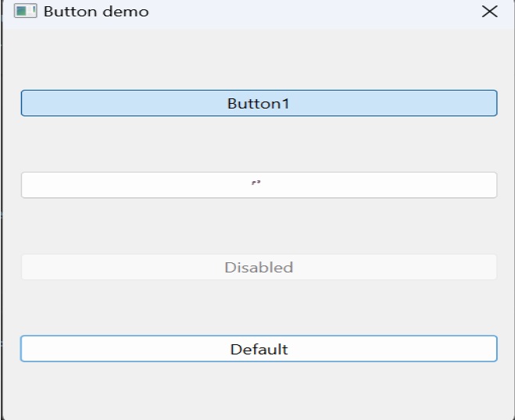
Task: Click the button above the Default button
Action: (259, 267)
